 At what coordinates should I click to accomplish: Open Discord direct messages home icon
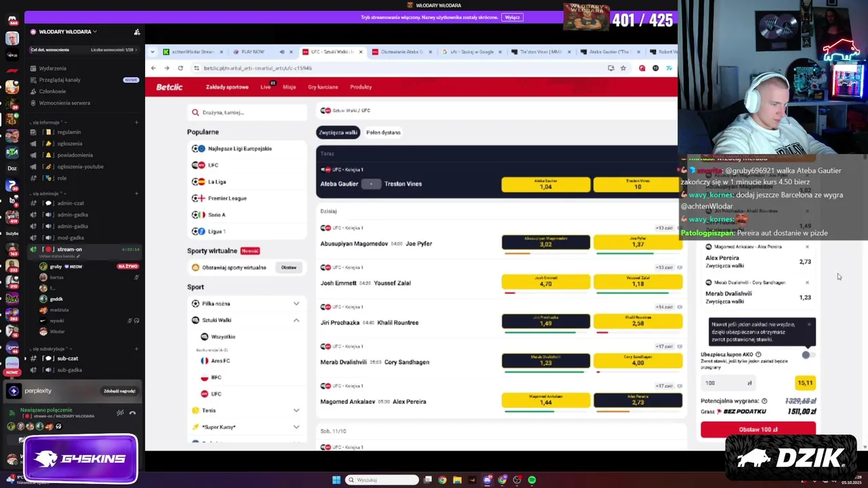[12, 20]
